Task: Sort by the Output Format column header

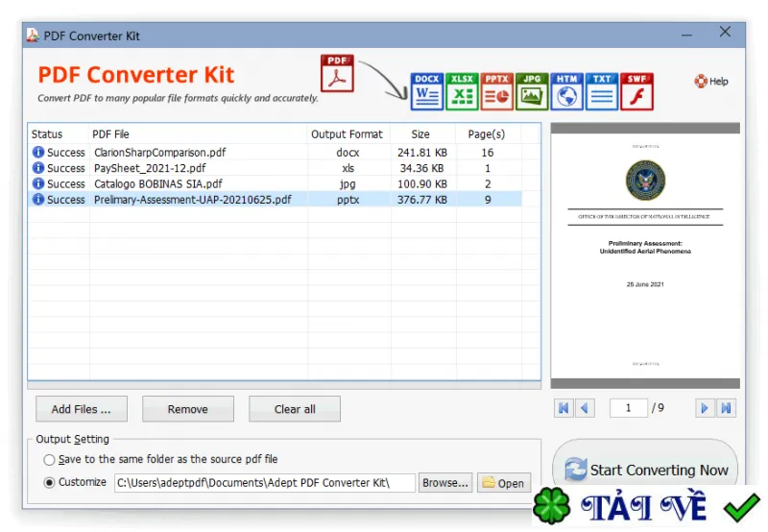Action: coord(349,134)
